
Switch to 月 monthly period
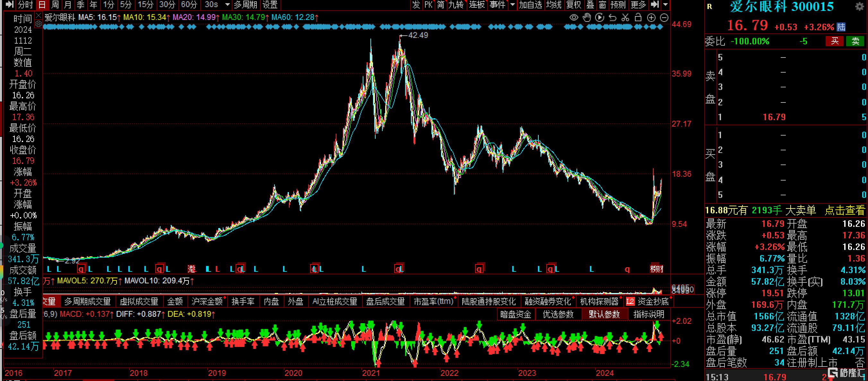(x=67, y=5)
